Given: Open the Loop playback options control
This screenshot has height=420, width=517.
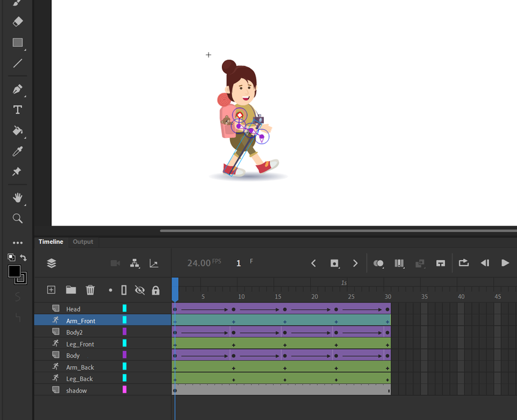Looking at the screenshot, I should point(463,263).
